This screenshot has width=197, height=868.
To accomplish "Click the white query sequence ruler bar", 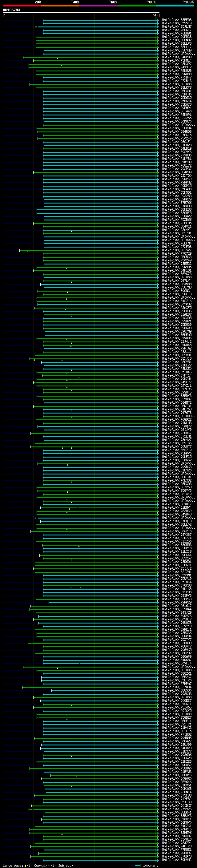I will (x=81, y=13).
